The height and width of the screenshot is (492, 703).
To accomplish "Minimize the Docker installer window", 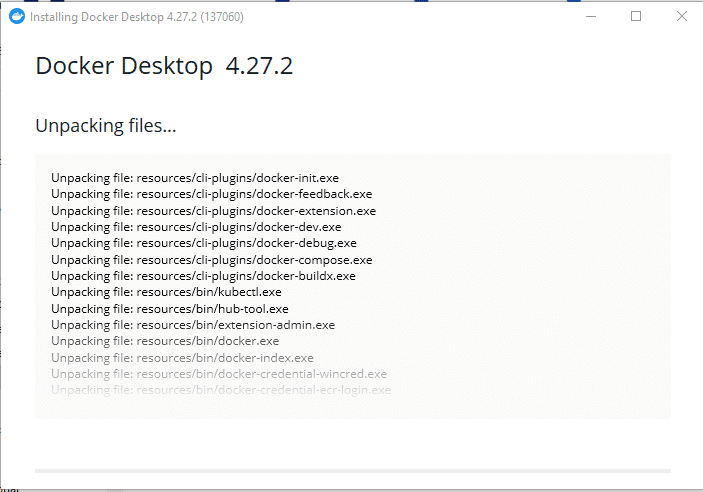I will click(x=589, y=17).
